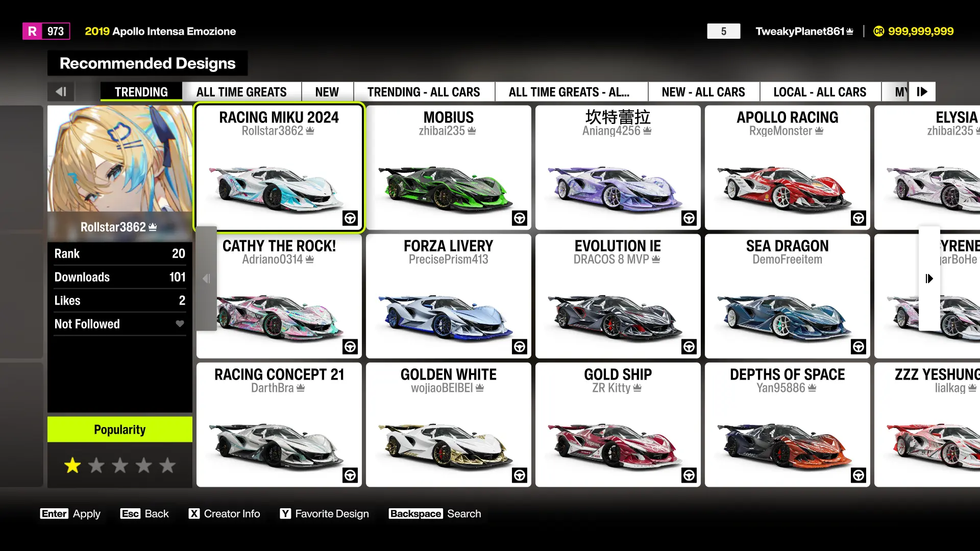Open the New tab
Screen dimensions: 980x551
coord(327,92)
